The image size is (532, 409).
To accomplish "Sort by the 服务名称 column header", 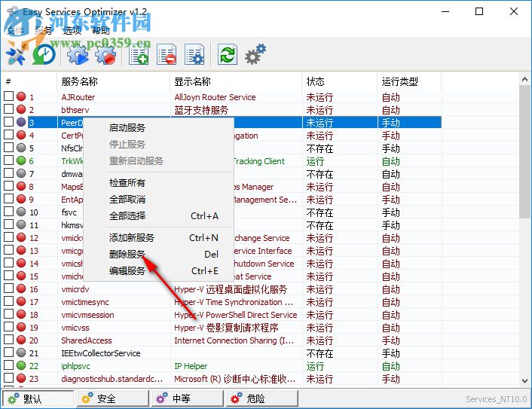I will 113,81.
